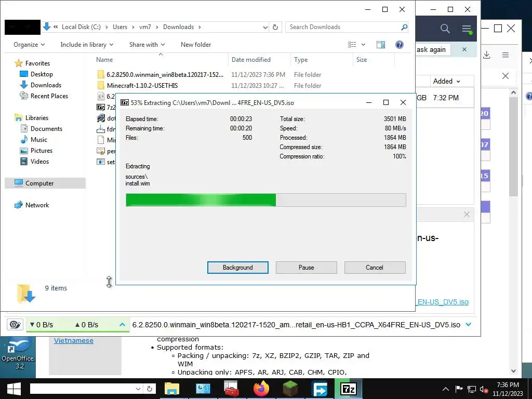532x399 pixels.
Task: Expand the taskbar address dropdown arrow
Action: tap(138, 389)
